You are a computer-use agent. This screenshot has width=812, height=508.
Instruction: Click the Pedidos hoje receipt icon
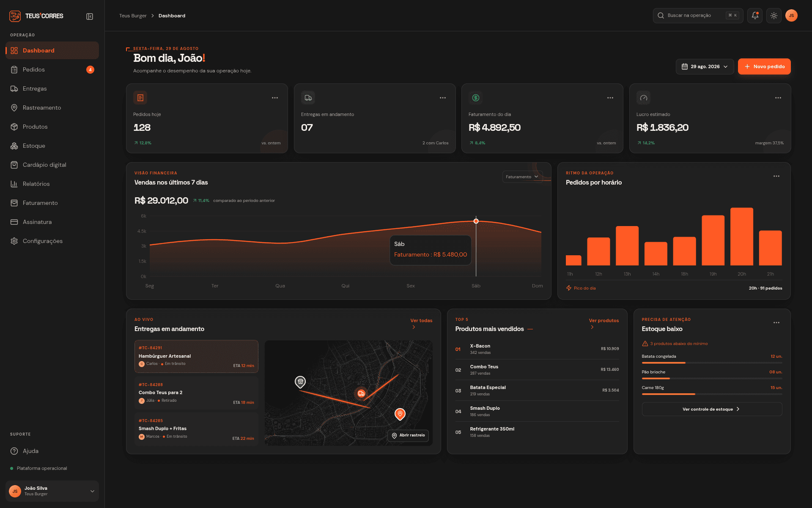tap(140, 98)
